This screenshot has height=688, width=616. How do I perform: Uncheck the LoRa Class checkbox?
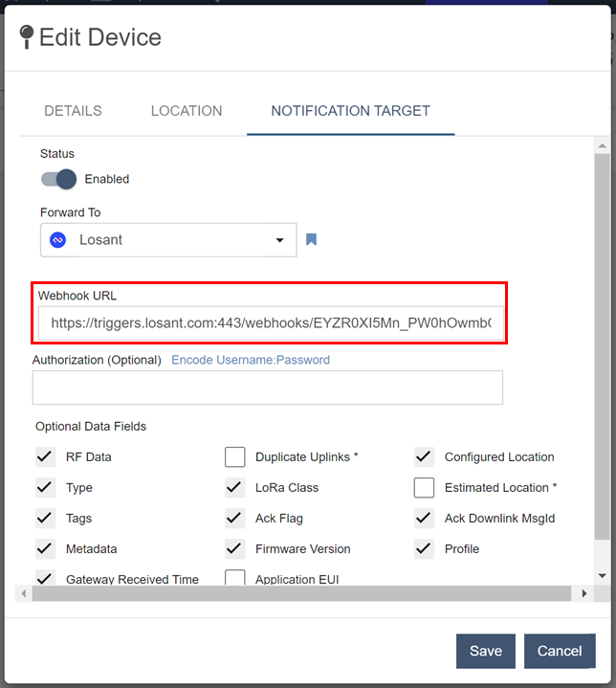(x=234, y=487)
